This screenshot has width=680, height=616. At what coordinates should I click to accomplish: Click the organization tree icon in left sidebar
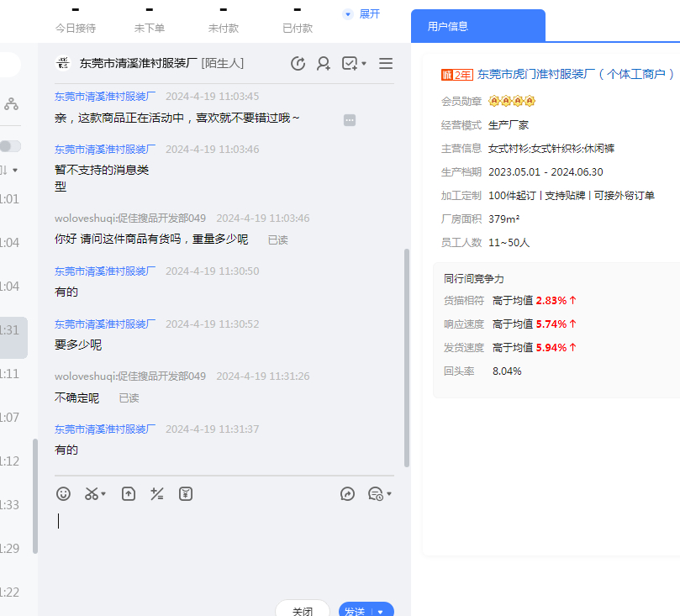click(x=11, y=104)
